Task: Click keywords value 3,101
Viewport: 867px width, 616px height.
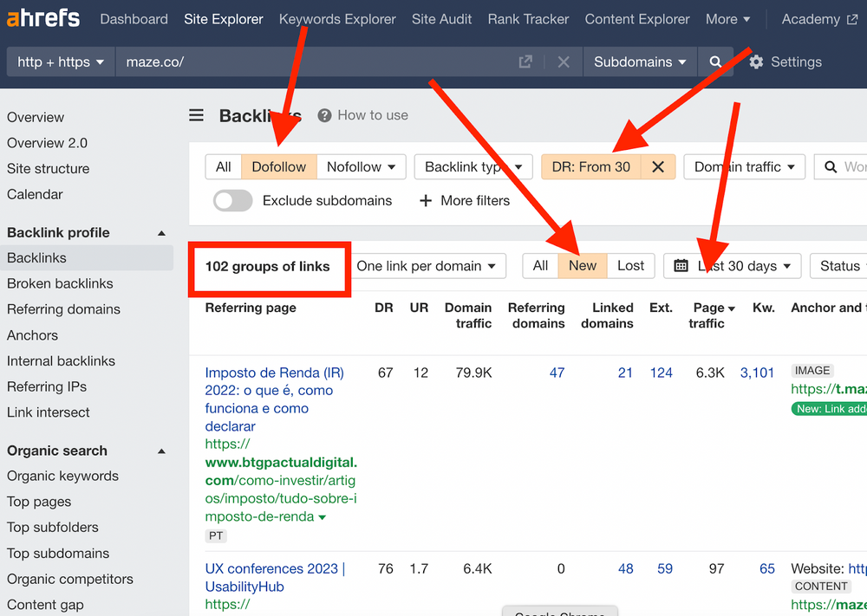Action: 757,373
